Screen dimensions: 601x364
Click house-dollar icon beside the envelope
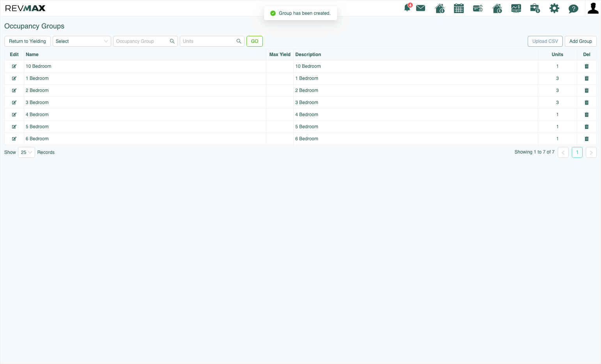[x=440, y=8]
